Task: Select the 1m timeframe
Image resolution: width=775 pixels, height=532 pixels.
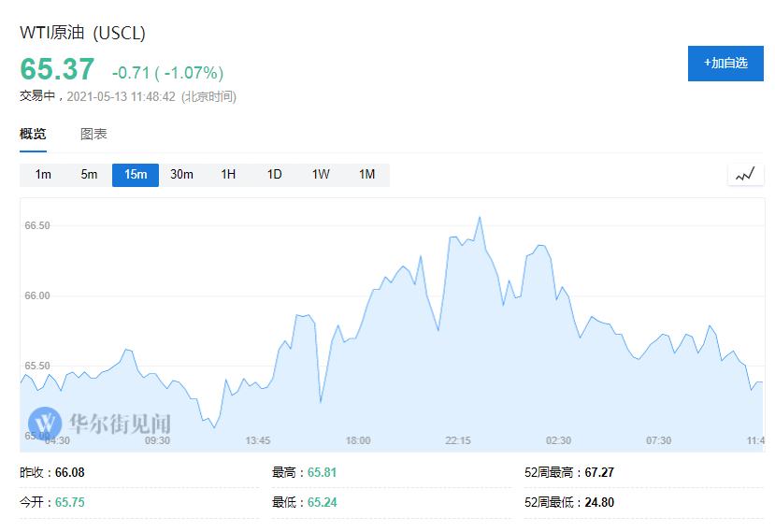Action: 43,175
